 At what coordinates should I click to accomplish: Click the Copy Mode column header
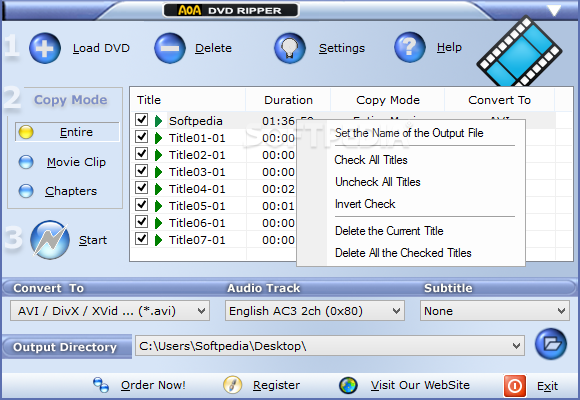(388, 100)
